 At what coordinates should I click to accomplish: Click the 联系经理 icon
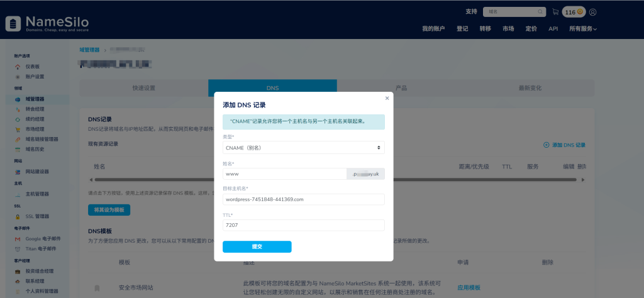coord(17,282)
